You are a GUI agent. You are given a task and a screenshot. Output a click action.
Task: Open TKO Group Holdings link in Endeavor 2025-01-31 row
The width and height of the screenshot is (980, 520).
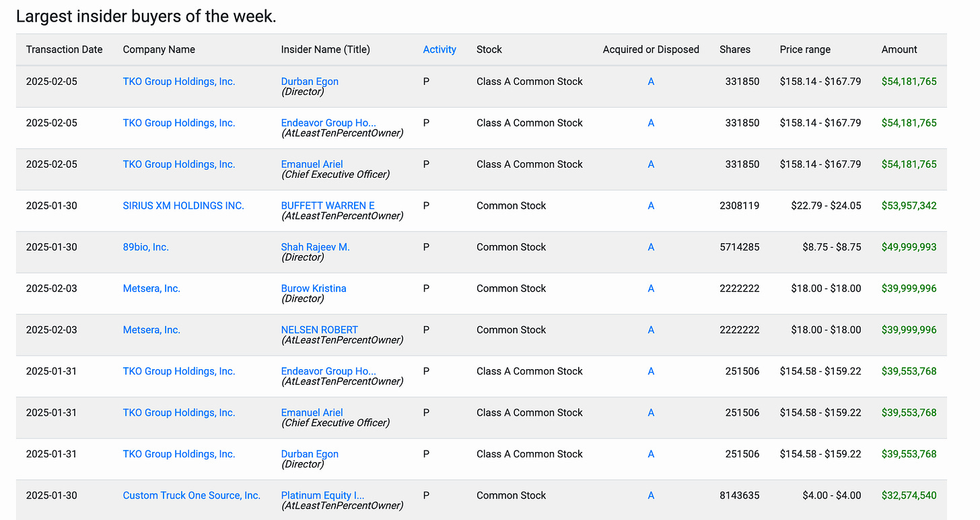coord(179,371)
